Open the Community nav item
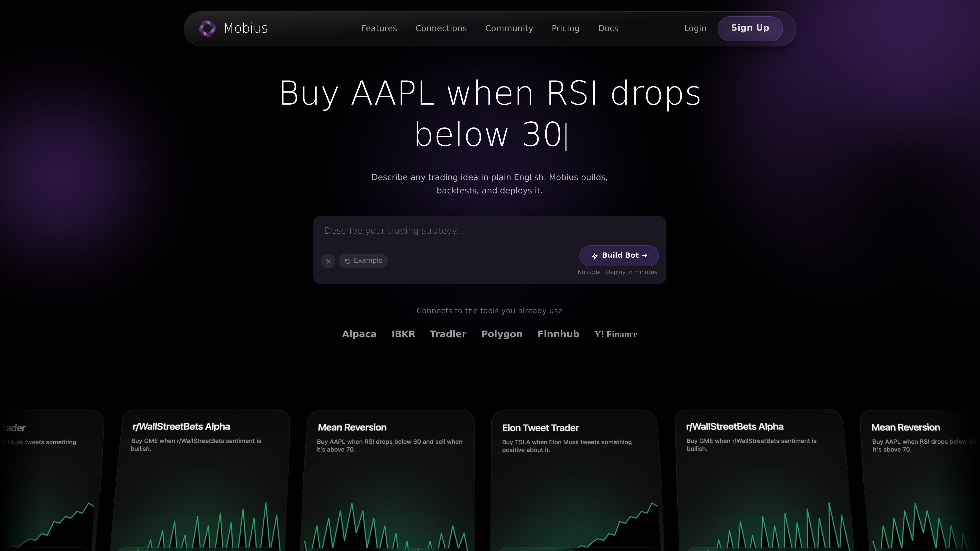Screen dimensions: 980x551 click(x=509, y=29)
